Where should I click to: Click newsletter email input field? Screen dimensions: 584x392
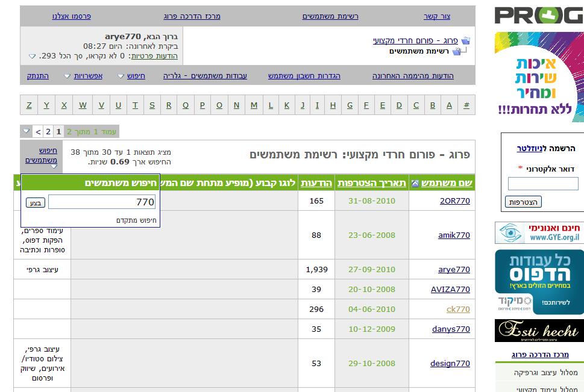(543, 184)
